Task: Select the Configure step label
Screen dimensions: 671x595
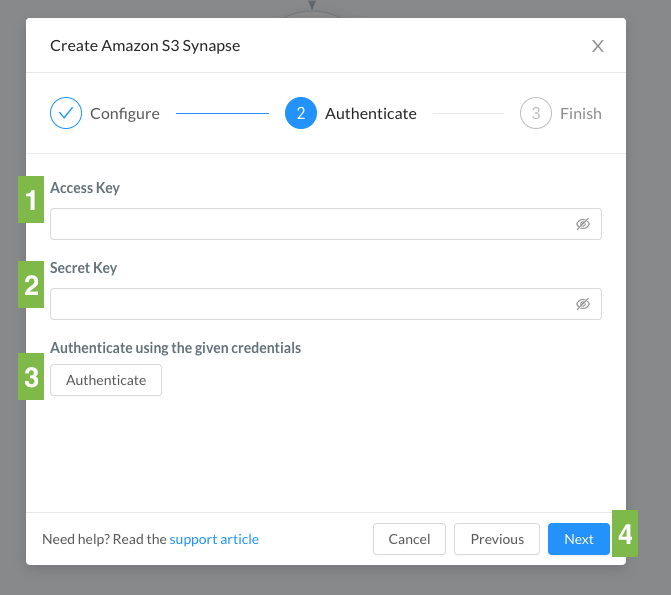Action: pyautogui.click(x=125, y=113)
